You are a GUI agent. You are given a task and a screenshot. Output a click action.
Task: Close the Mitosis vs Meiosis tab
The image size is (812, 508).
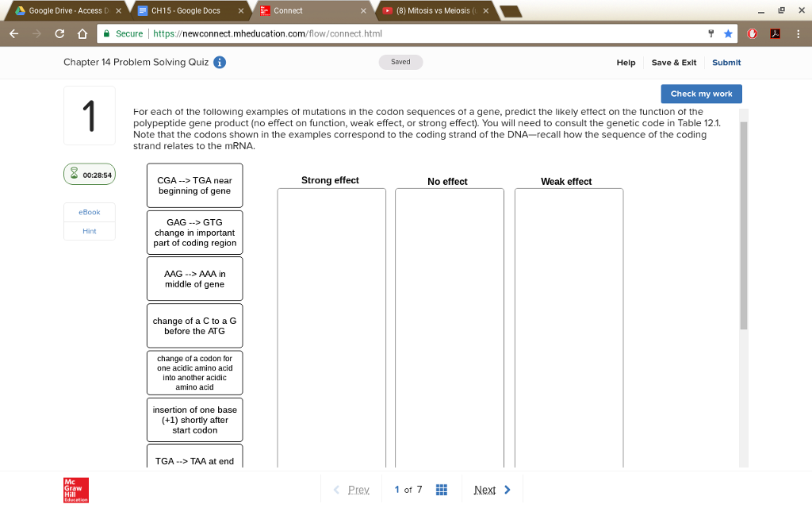(486, 11)
